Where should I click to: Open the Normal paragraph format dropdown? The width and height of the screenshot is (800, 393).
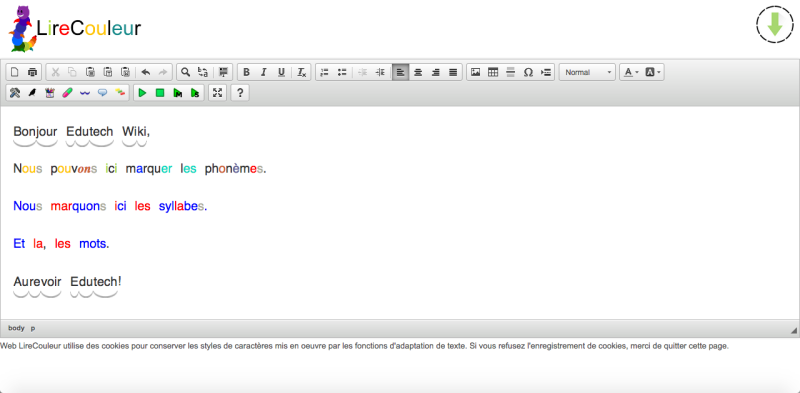pyautogui.click(x=587, y=72)
